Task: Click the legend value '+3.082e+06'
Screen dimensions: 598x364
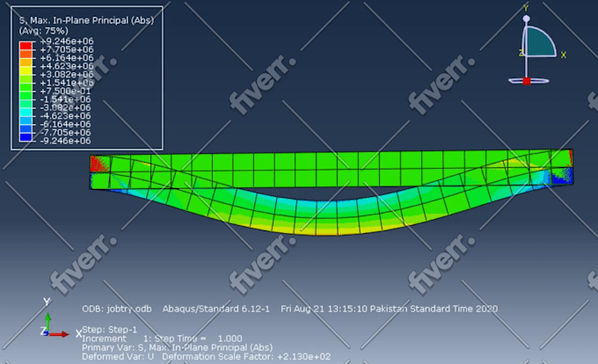Action: point(67,75)
